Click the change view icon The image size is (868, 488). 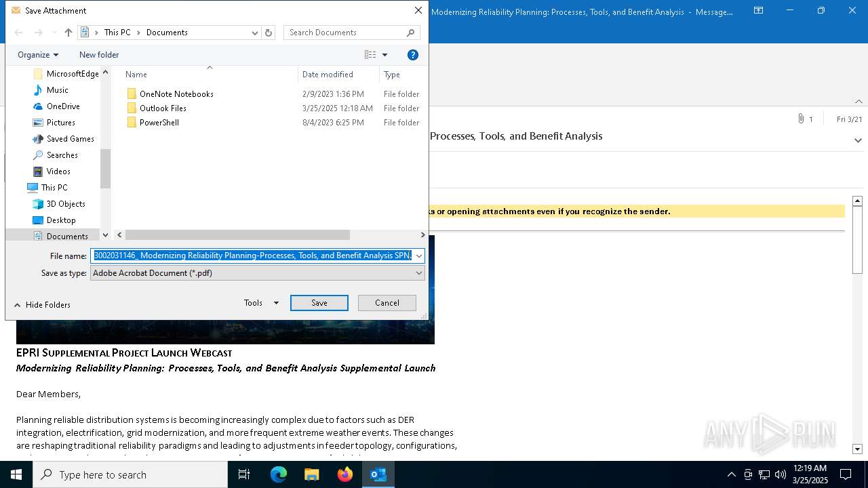pos(370,55)
